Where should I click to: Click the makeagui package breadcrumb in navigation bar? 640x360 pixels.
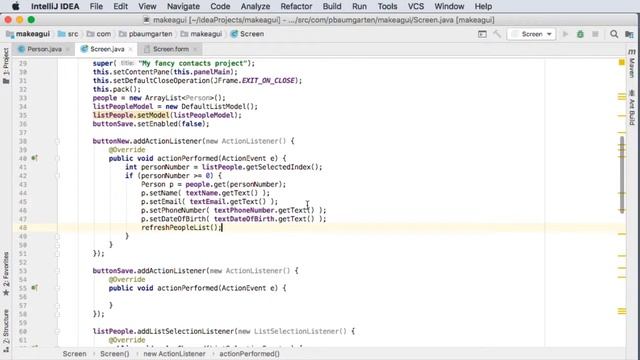201,34
